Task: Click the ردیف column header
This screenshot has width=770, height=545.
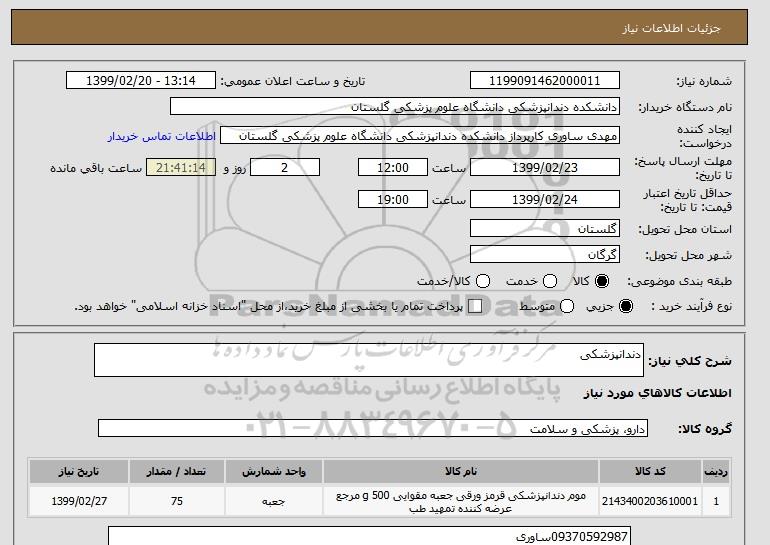Action: coord(716,471)
